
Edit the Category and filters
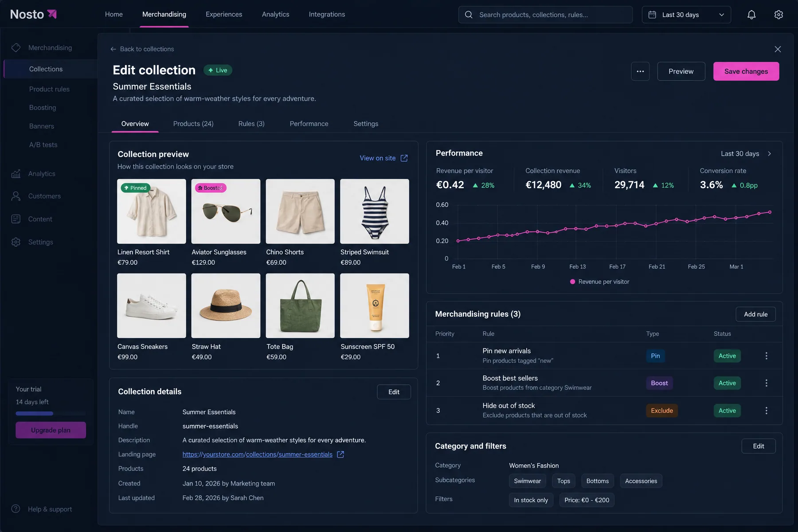click(x=759, y=446)
